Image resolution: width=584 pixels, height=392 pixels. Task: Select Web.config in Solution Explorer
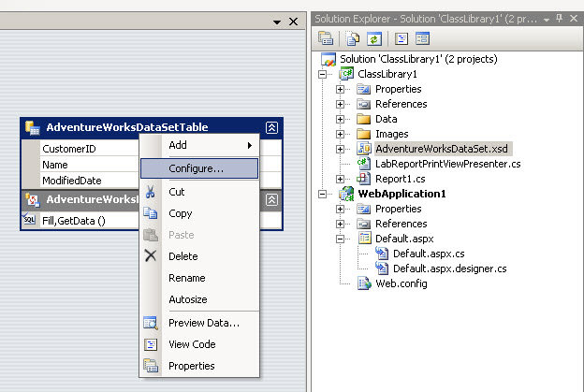(x=401, y=283)
